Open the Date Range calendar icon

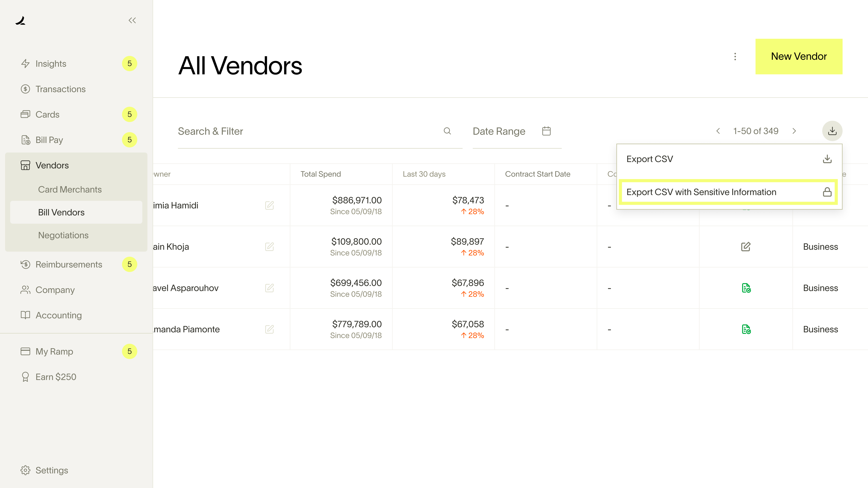(x=546, y=131)
